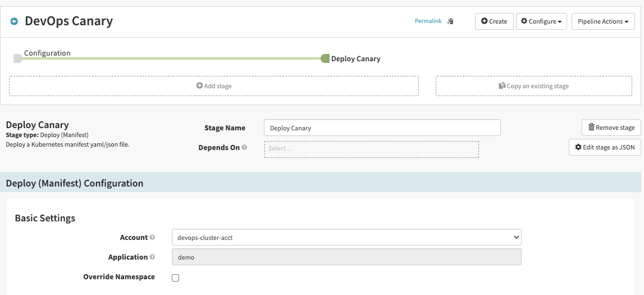The image size is (644, 295).
Task: Click Copy an existing stage
Action: (533, 86)
